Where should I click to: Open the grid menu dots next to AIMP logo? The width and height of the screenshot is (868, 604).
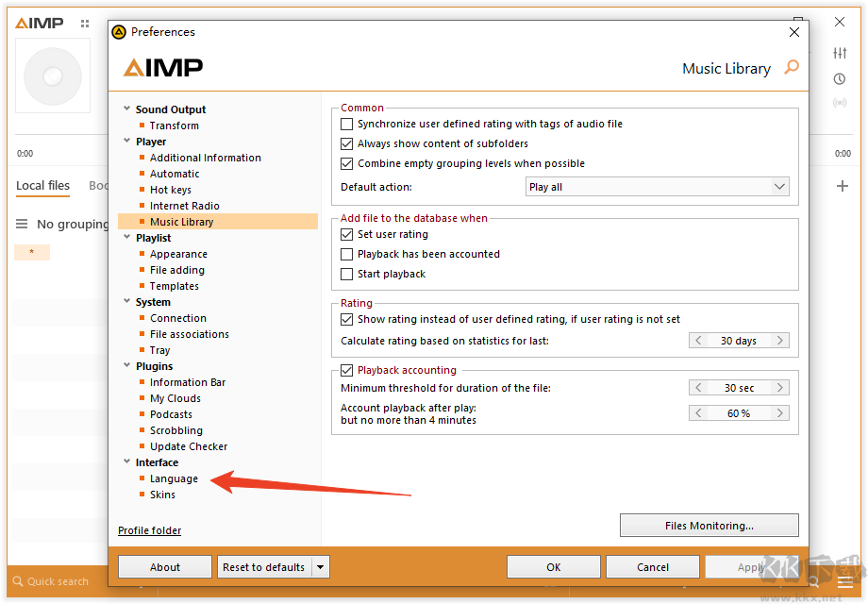click(85, 24)
